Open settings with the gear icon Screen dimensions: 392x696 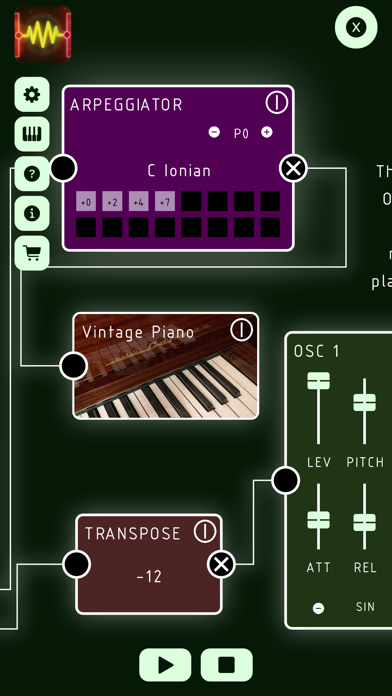pyautogui.click(x=32, y=95)
